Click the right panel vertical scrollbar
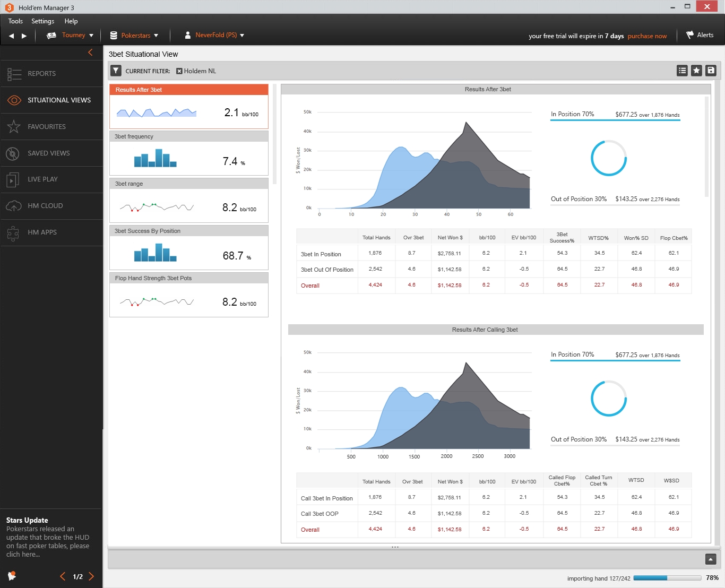 click(706, 146)
